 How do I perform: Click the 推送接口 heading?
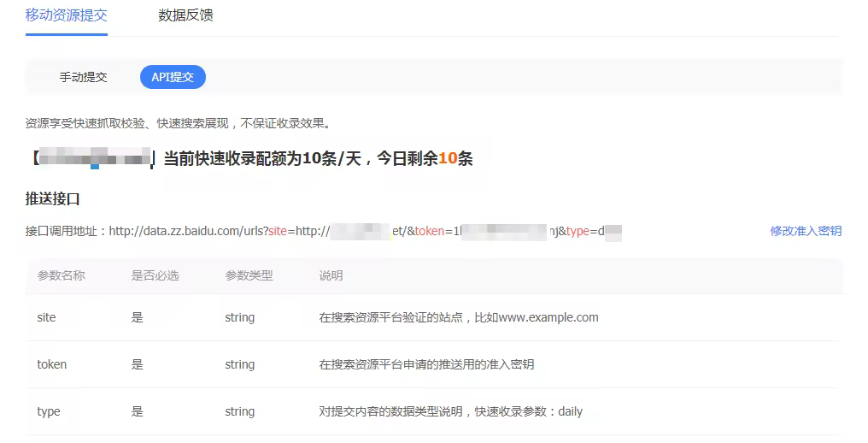(x=53, y=198)
